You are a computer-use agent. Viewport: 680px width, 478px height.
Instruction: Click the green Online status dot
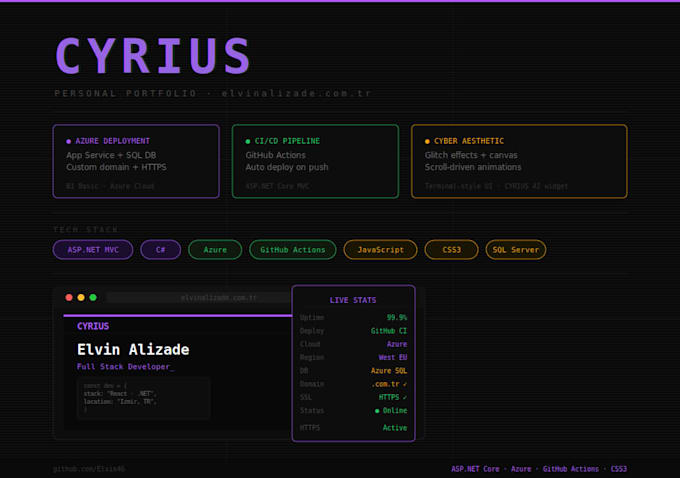(x=377, y=411)
